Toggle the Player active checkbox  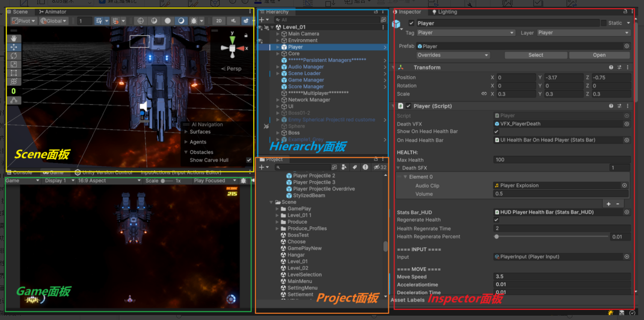tap(412, 23)
